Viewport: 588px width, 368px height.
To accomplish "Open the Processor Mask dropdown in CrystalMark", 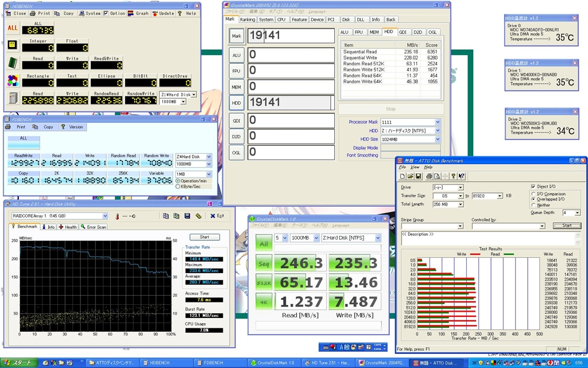I will (438, 122).
